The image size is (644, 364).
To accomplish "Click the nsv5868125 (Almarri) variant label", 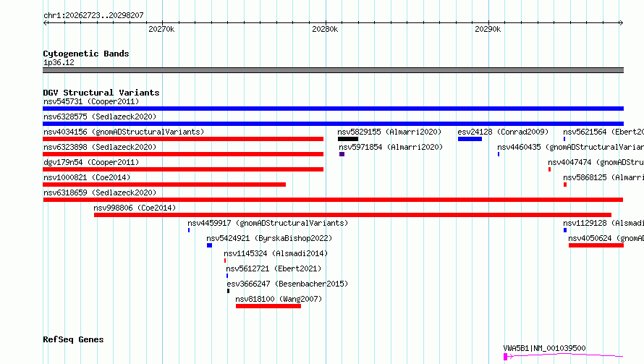I will coord(603,177).
